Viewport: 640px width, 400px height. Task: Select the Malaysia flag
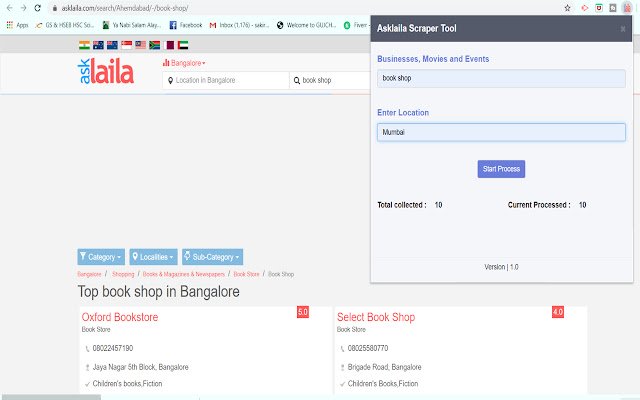pyautogui.click(x=140, y=45)
